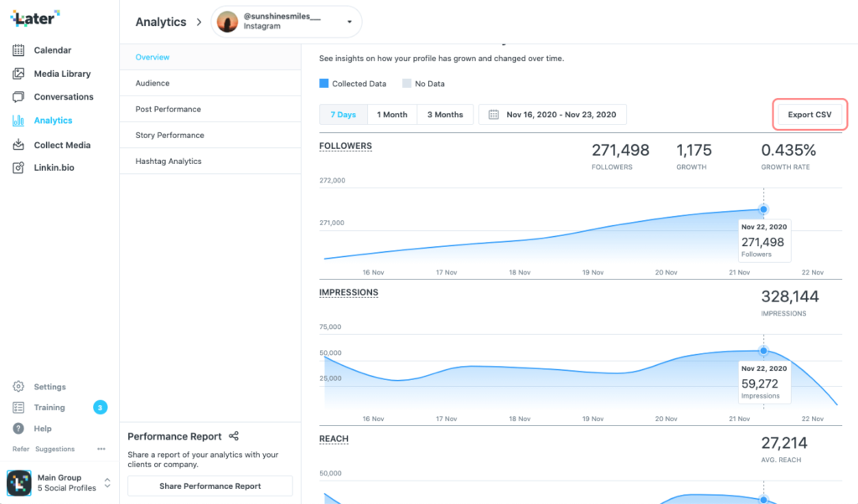Screen dimensions: 858x504
Task: Open the date range picker Nov 16 - Nov 23
Action: coord(553,114)
